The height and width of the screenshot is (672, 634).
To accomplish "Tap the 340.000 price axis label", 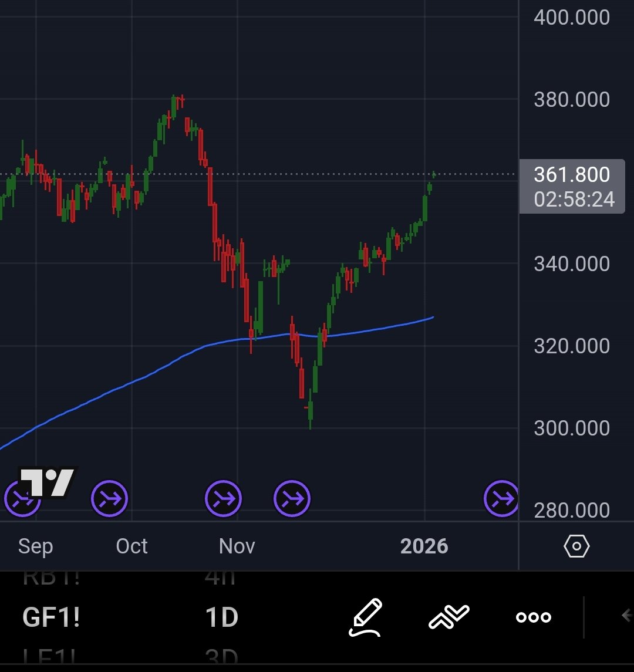I will pos(572,264).
